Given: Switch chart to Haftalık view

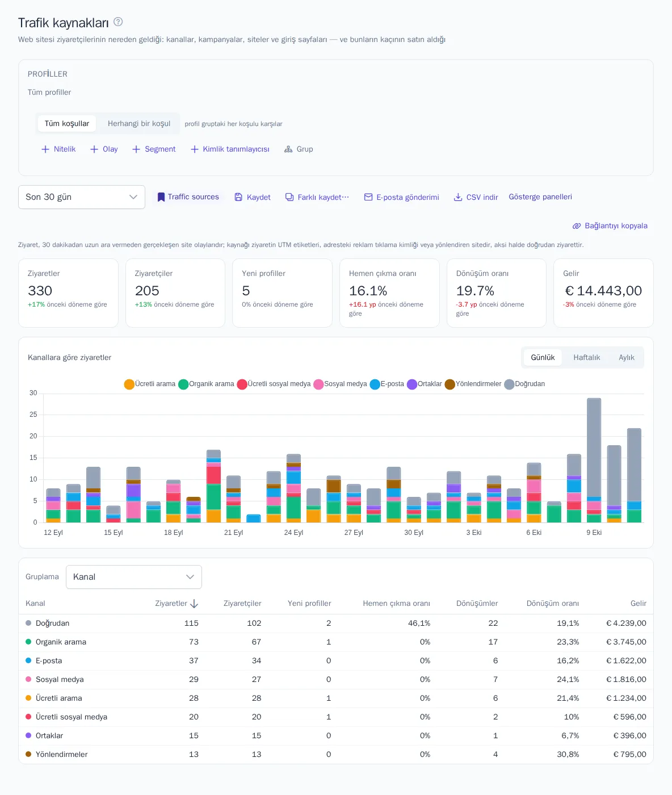Looking at the screenshot, I should 586,358.
